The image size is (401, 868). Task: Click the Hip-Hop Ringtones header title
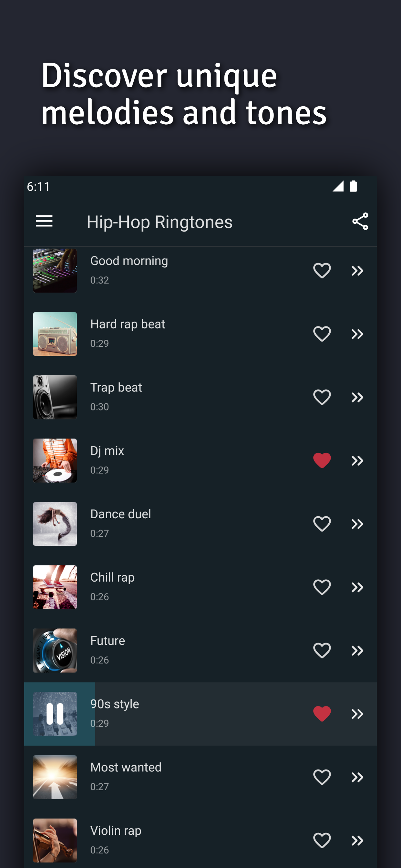pyautogui.click(x=160, y=222)
